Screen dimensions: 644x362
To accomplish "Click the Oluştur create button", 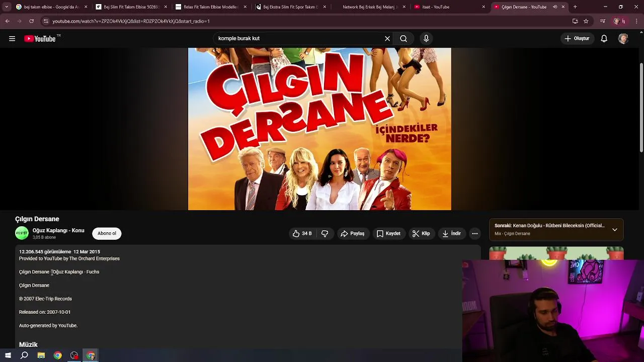I will tap(577, 39).
